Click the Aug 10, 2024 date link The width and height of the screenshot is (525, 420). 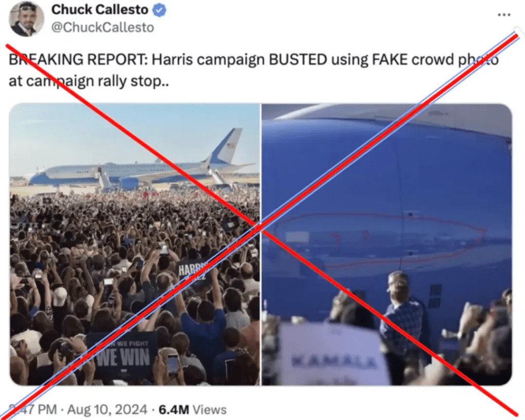click(x=107, y=410)
